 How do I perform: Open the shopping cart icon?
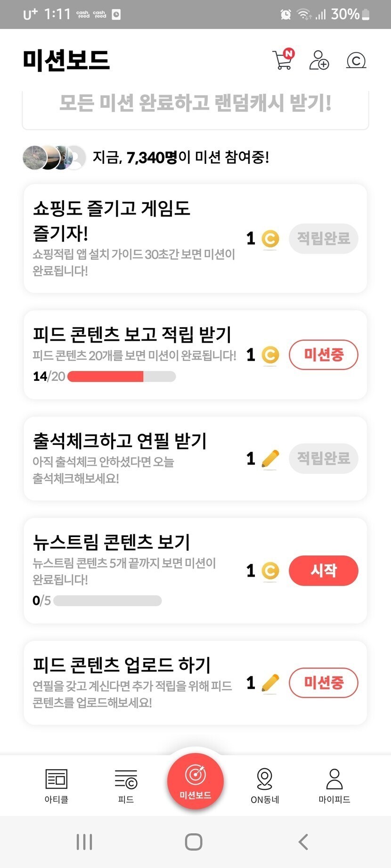pos(283,60)
